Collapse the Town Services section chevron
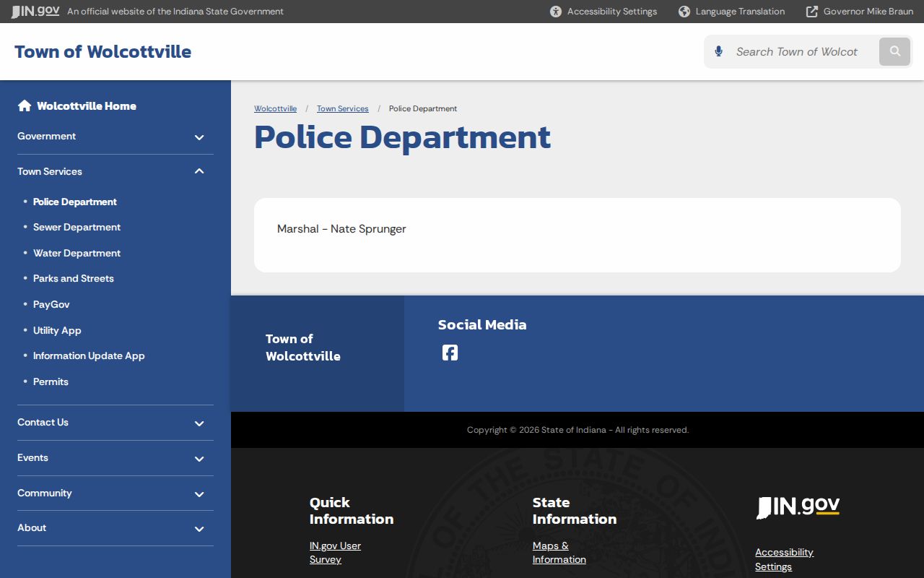The image size is (924, 578). [199, 171]
